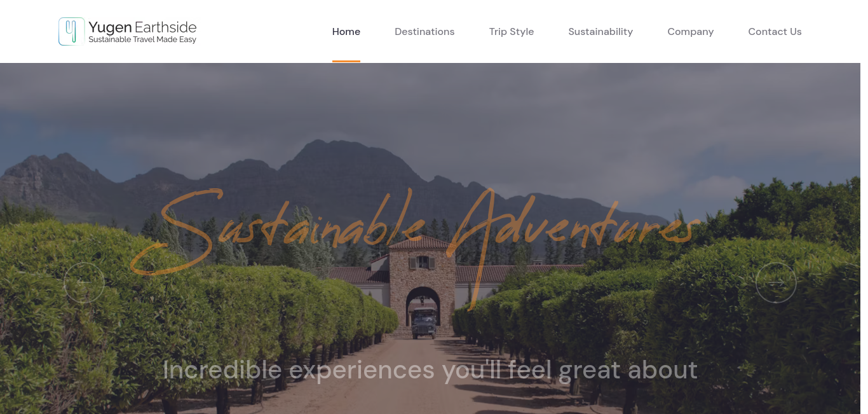Image resolution: width=868 pixels, height=414 pixels.
Task: Click the "Sustainable Travel Made Easy" tagline
Action: [x=142, y=39]
